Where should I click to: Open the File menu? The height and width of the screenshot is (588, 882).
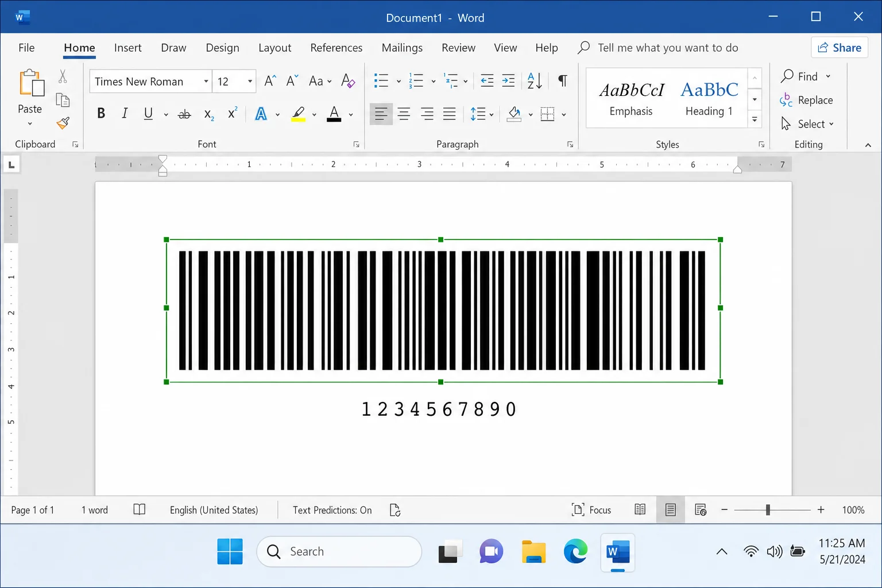(x=26, y=48)
